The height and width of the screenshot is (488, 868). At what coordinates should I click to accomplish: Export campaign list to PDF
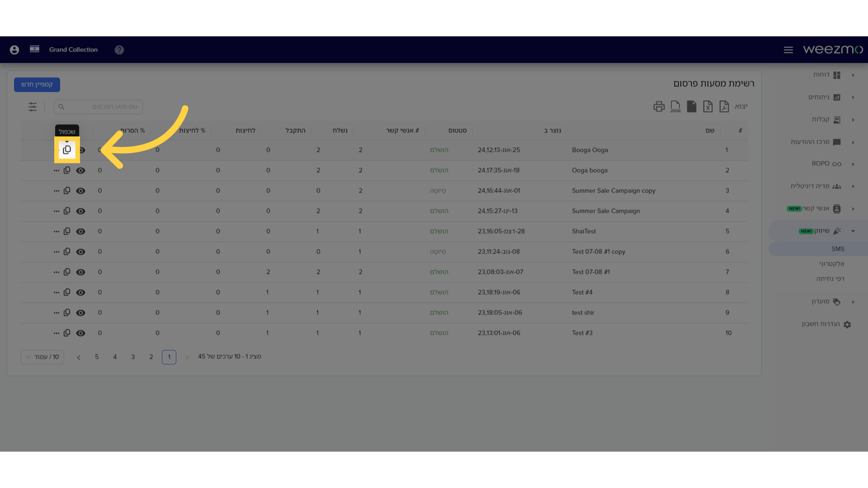pos(724,107)
